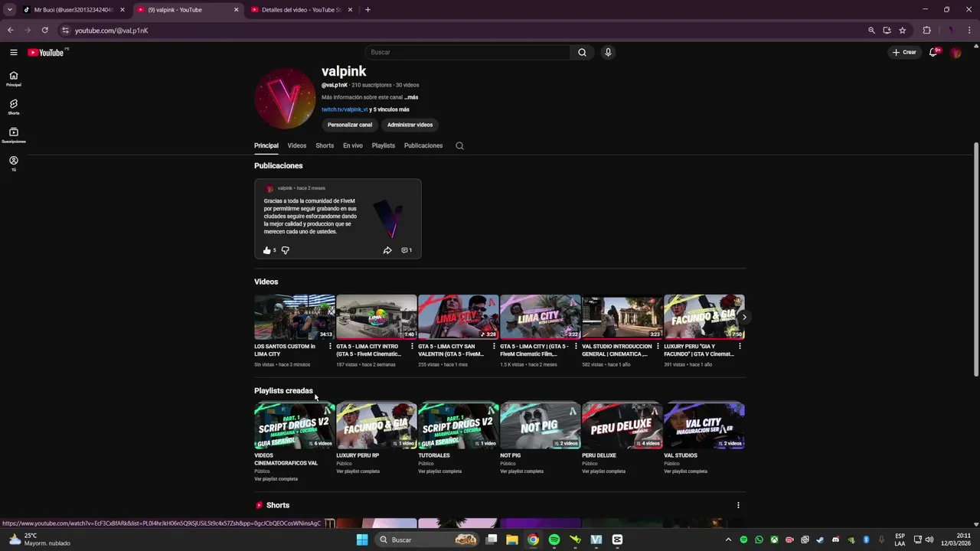The width and height of the screenshot is (980, 551).
Task: Open Principal home in sidebar
Action: pyautogui.click(x=14, y=79)
